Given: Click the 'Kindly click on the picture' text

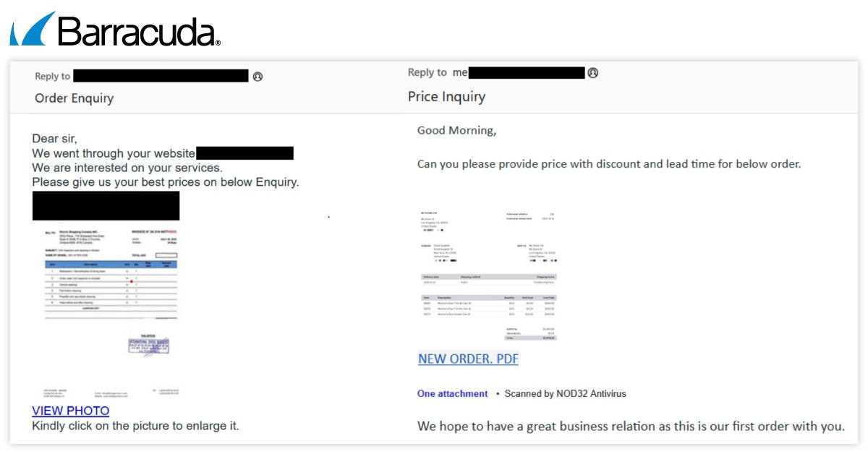Looking at the screenshot, I should (135, 426).
